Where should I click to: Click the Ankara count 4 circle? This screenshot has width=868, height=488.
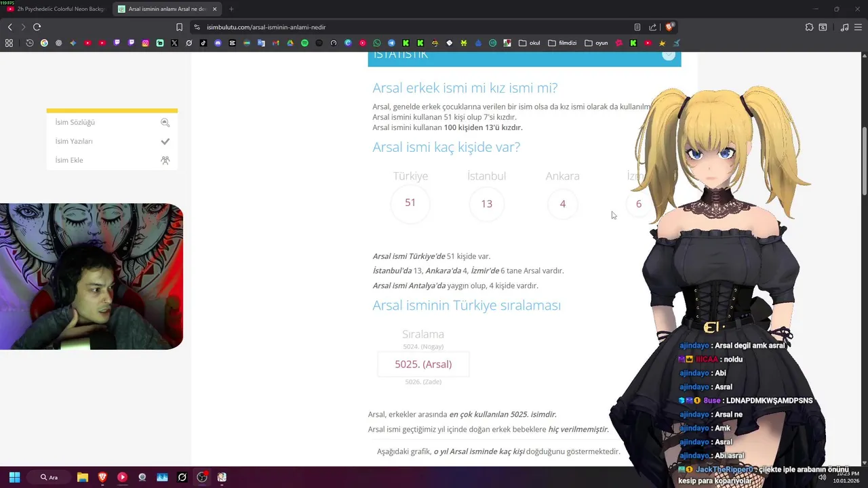point(563,203)
